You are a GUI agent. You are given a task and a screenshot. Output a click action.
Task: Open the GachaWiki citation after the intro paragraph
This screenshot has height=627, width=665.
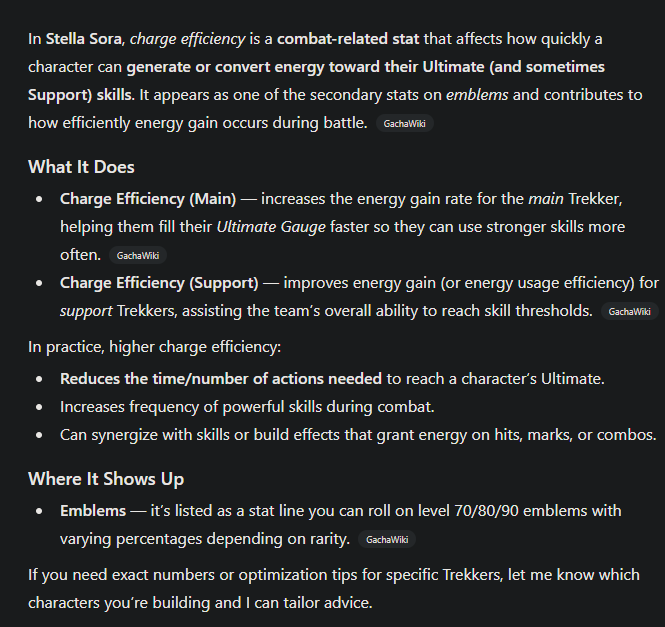click(406, 124)
